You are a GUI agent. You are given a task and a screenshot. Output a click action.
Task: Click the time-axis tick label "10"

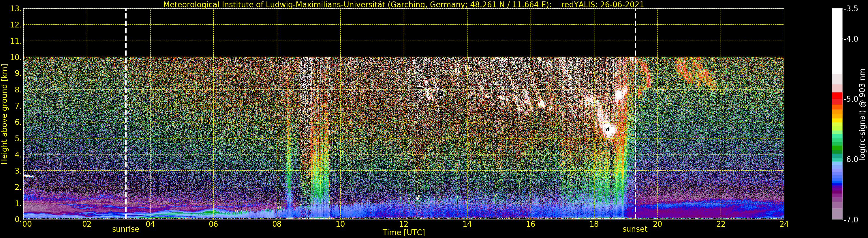(x=340, y=224)
